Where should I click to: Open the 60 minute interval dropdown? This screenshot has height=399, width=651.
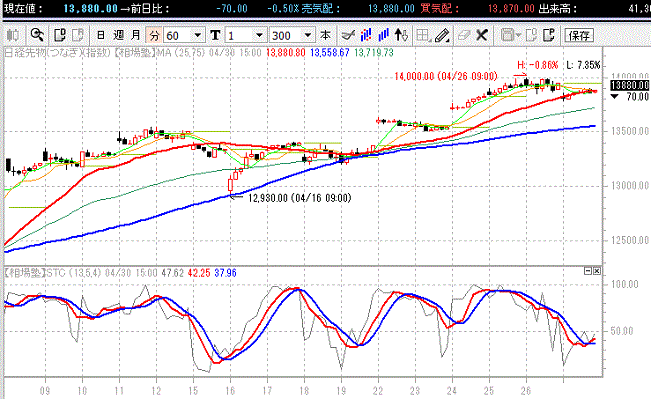198,36
